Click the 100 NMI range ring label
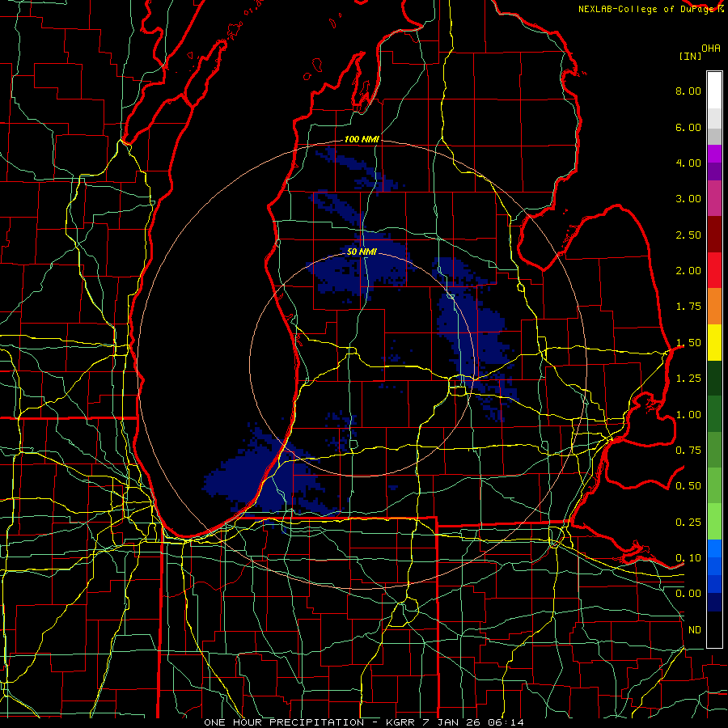 click(362, 139)
